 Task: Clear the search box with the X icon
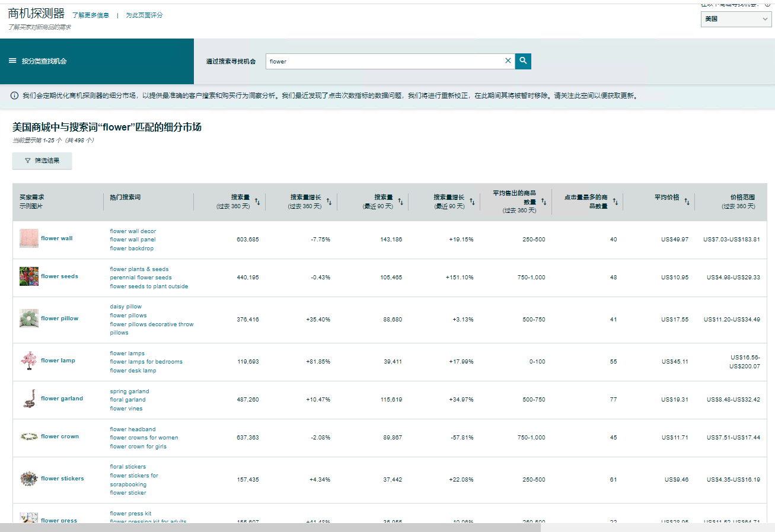point(508,60)
